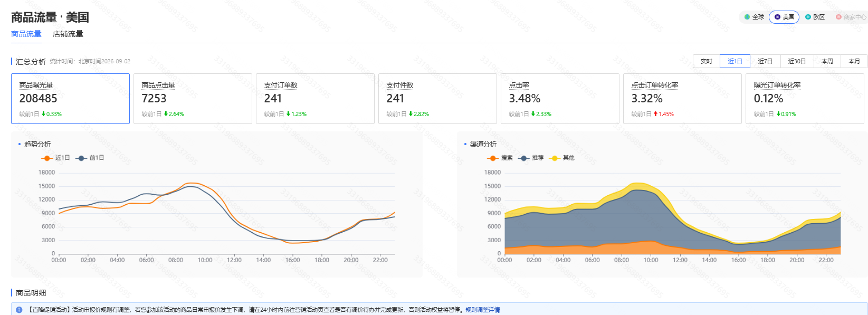This screenshot has width=868, height=315.
Task: Open the 规则调整详情 link
Action: tap(482, 310)
